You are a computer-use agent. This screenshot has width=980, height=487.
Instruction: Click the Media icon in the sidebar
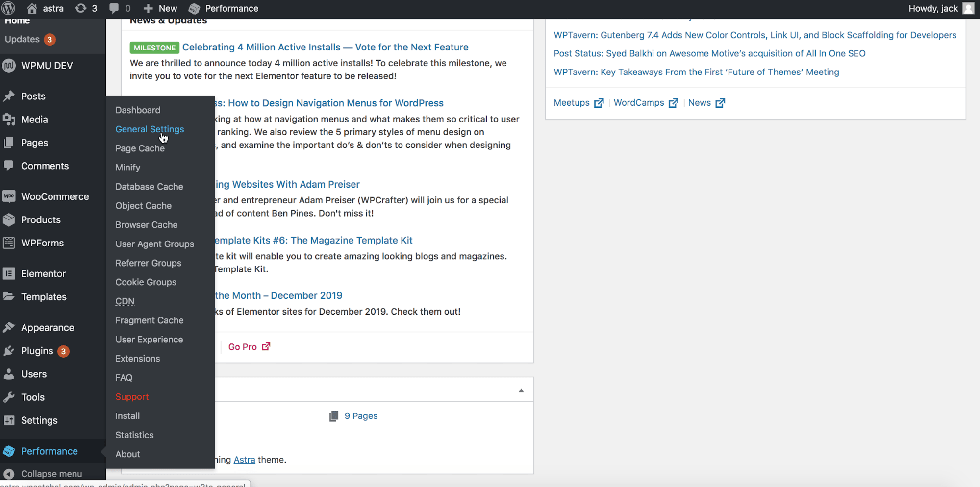[9, 120]
